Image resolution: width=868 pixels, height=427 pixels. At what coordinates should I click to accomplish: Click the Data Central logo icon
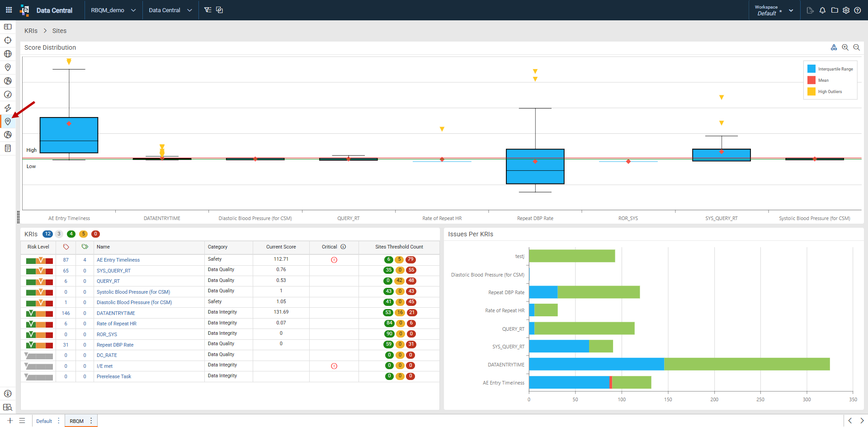tap(25, 10)
